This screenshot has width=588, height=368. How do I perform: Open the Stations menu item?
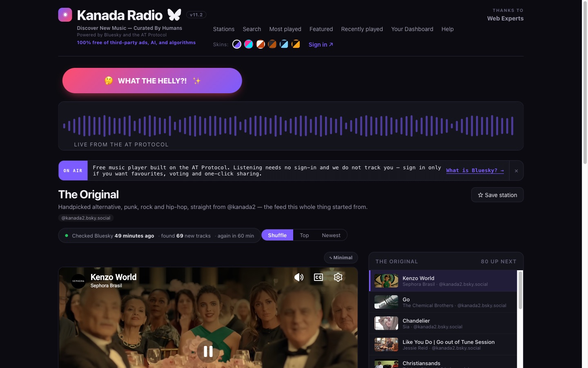(224, 29)
